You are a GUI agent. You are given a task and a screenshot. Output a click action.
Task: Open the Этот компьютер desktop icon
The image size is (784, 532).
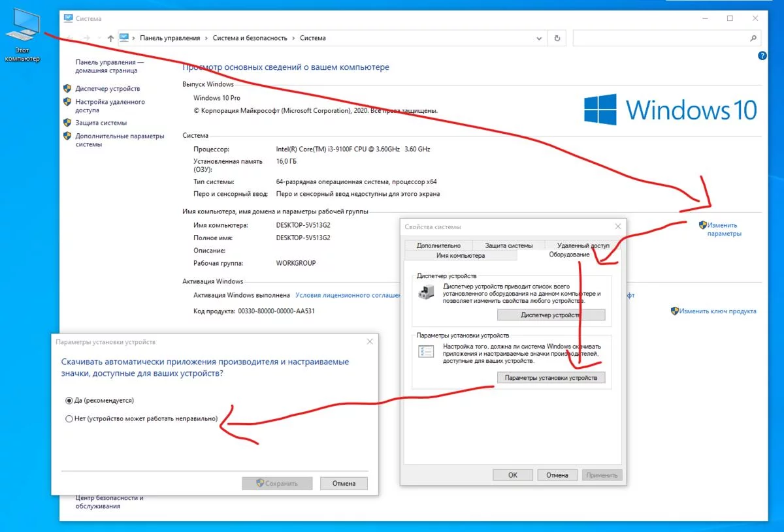point(22,37)
